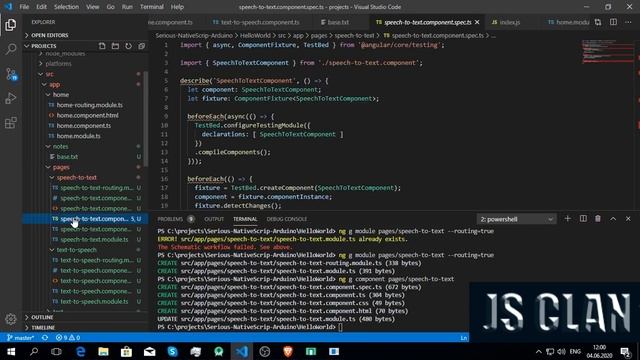Image resolution: width=640 pixels, height=360 pixels.
Task: Open changes for the current file
Action: pos(598,22)
